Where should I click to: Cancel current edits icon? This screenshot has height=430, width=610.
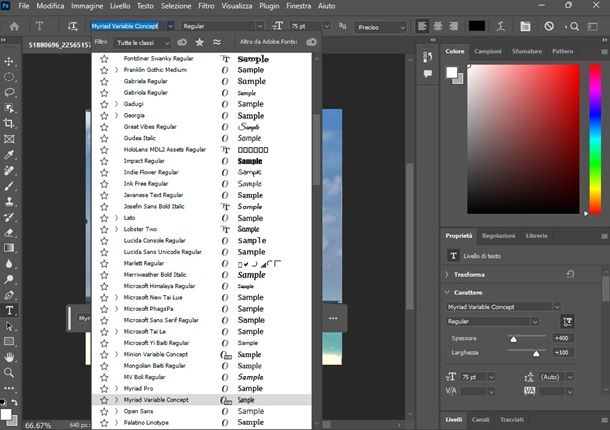[x=549, y=26]
